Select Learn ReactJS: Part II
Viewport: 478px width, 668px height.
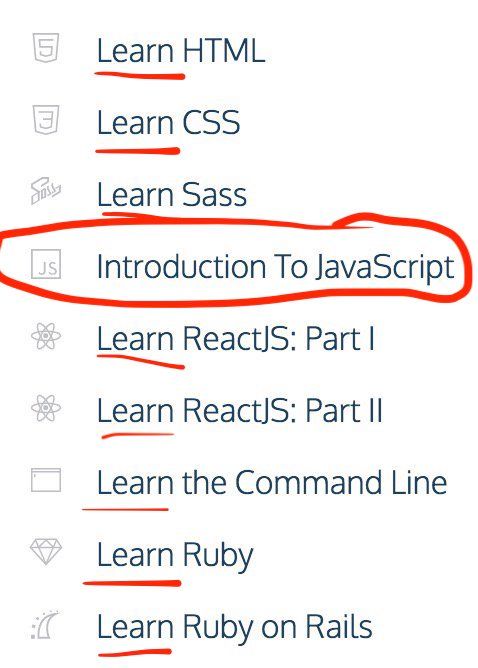click(x=240, y=411)
